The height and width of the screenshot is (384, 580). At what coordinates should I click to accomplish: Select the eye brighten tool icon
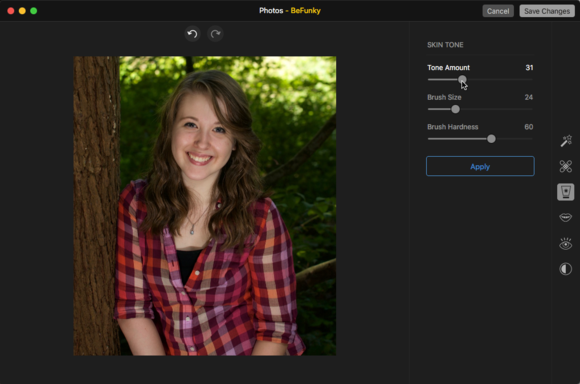pos(566,244)
